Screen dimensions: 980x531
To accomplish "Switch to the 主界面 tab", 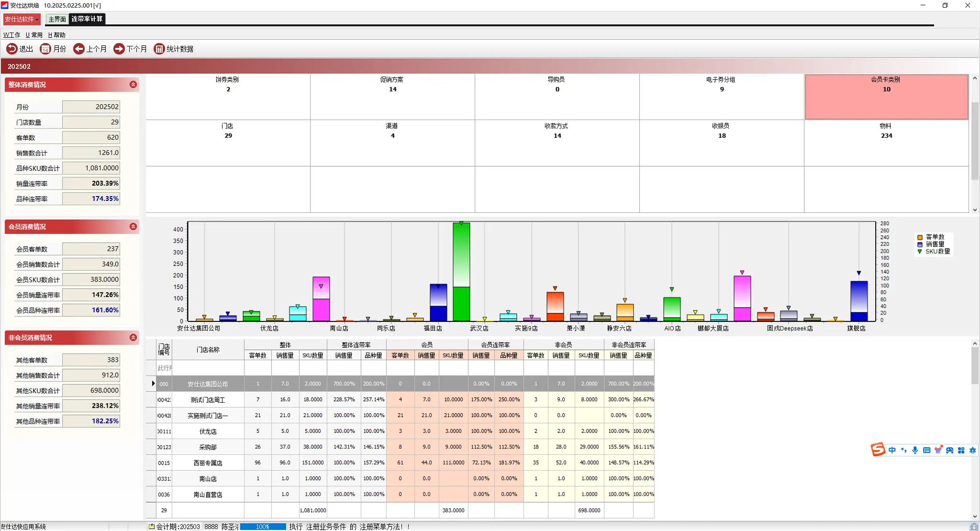I will [57, 19].
